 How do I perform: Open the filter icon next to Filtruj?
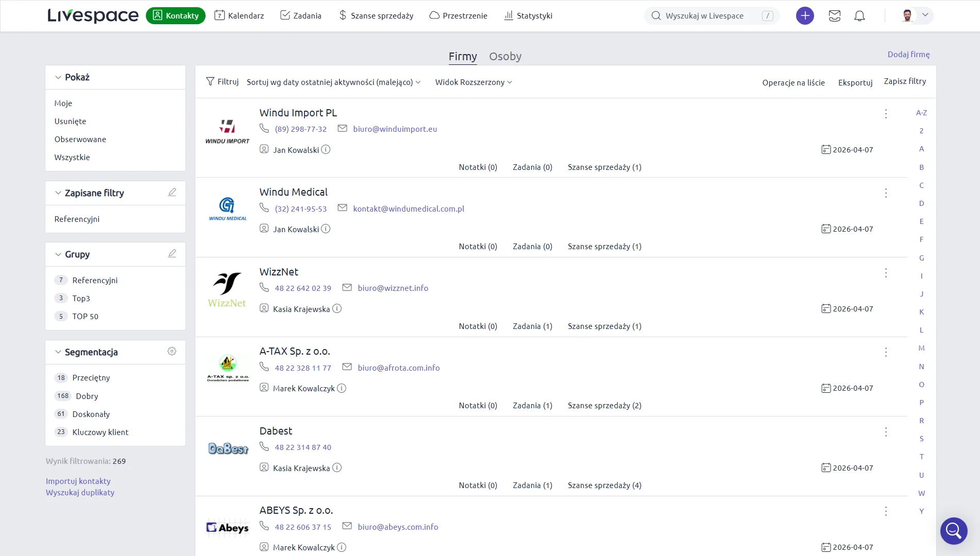(x=211, y=81)
